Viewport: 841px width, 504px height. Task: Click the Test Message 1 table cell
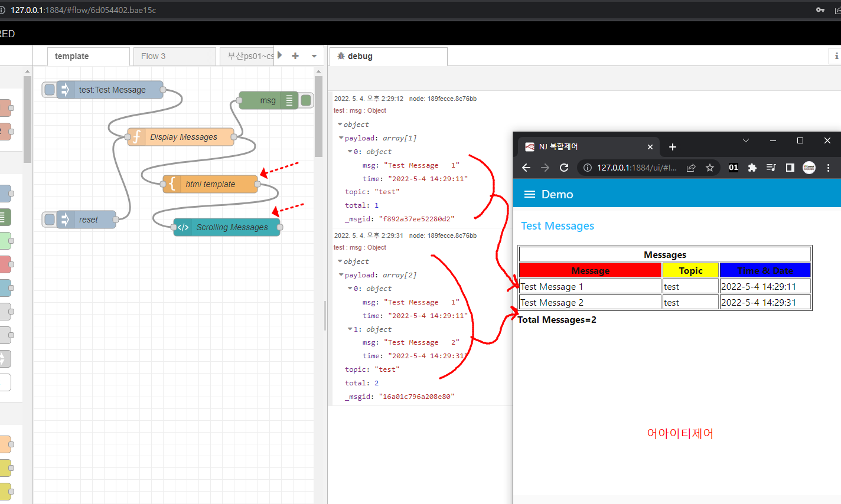(591, 286)
